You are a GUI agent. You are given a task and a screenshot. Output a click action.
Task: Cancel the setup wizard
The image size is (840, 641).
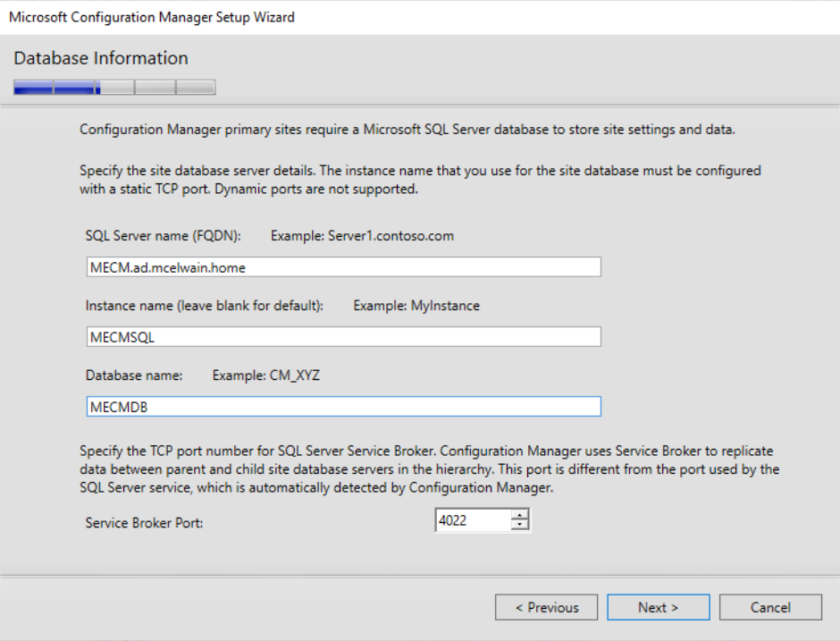click(x=770, y=608)
